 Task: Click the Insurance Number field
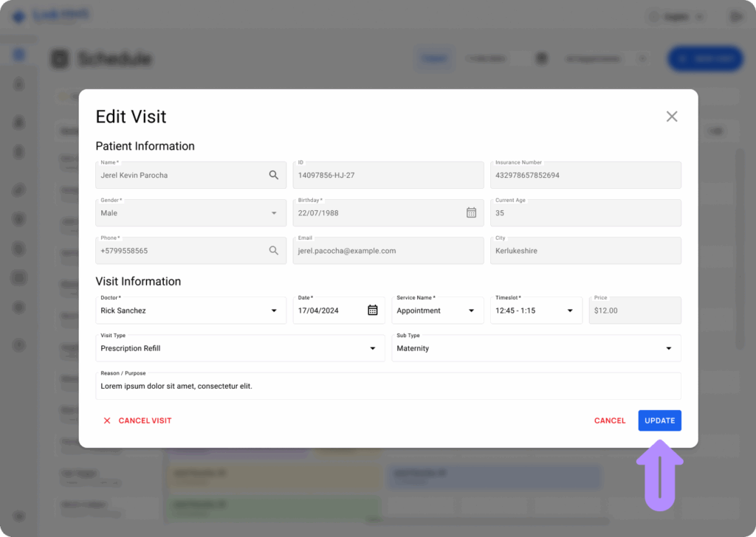click(585, 175)
